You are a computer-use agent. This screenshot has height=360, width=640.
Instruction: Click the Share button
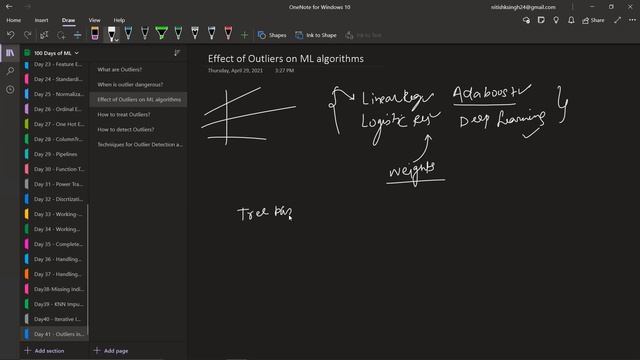(x=593, y=20)
